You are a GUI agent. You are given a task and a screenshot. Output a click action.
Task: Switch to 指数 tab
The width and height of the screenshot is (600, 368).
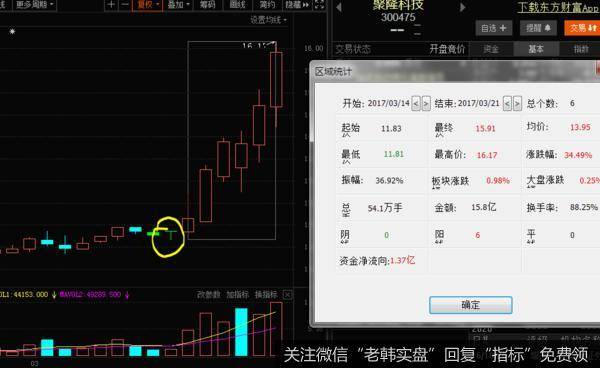tap(580, 49)
